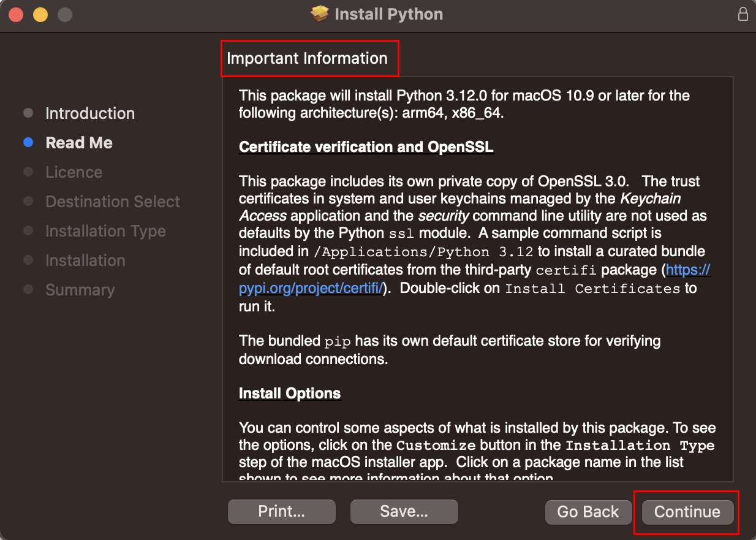Viewport: 756px width, 540px height.
Task: Select the Licence step in sidebar
Action: coord(74,172)
